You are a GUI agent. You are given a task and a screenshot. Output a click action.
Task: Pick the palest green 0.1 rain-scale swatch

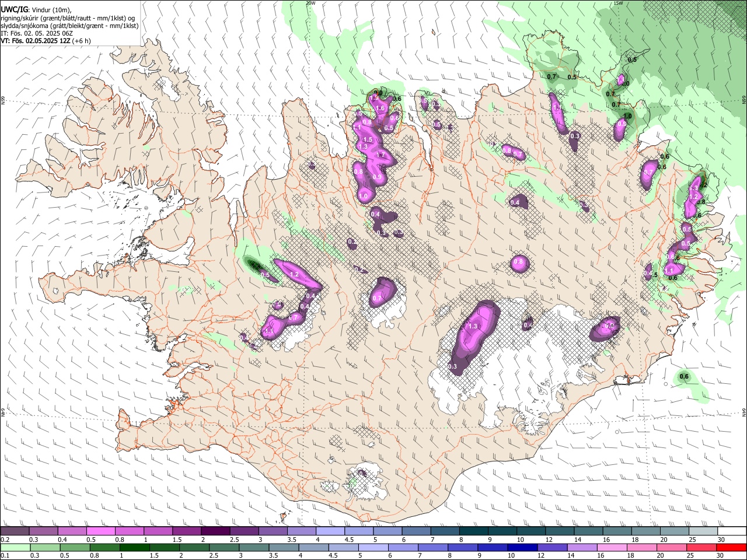[15, 547]
